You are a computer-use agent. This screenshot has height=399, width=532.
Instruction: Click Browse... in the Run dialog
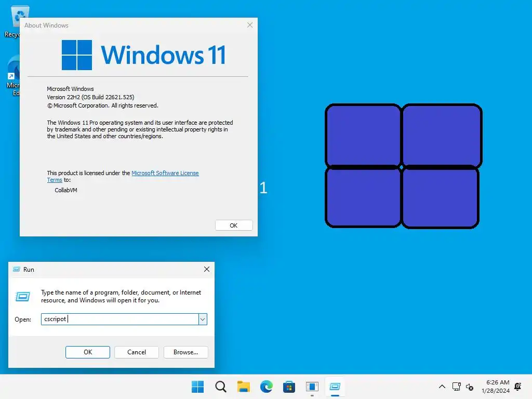point(185,352)
